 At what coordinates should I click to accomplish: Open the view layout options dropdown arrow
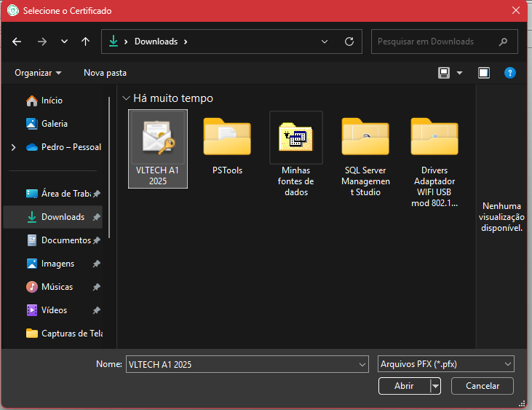[459, 73]
